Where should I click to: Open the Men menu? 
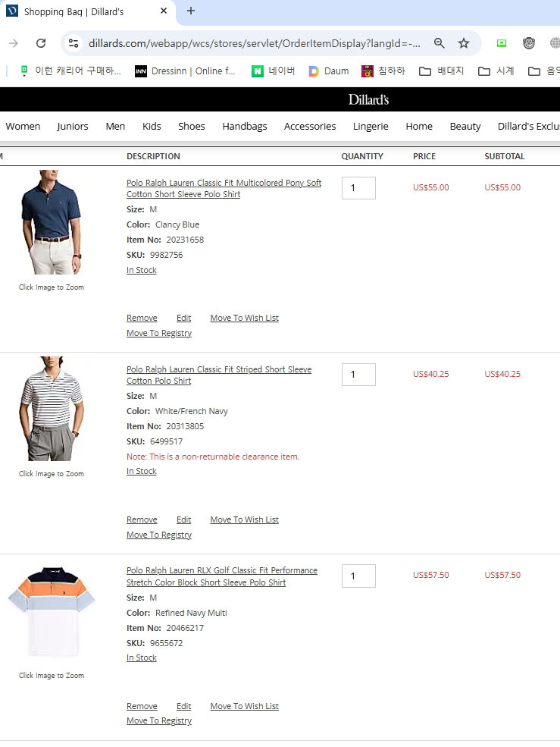115,126
